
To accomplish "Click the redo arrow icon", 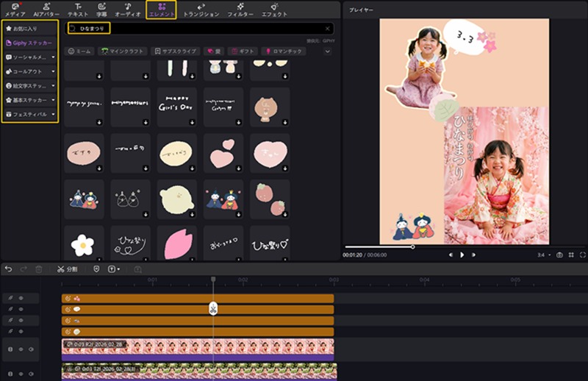I will pos(24,269).
